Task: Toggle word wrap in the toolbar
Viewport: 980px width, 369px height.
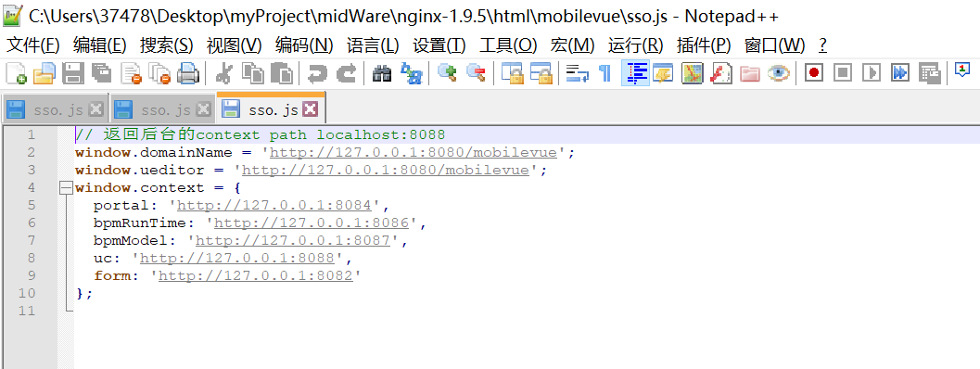Action: 578,73
